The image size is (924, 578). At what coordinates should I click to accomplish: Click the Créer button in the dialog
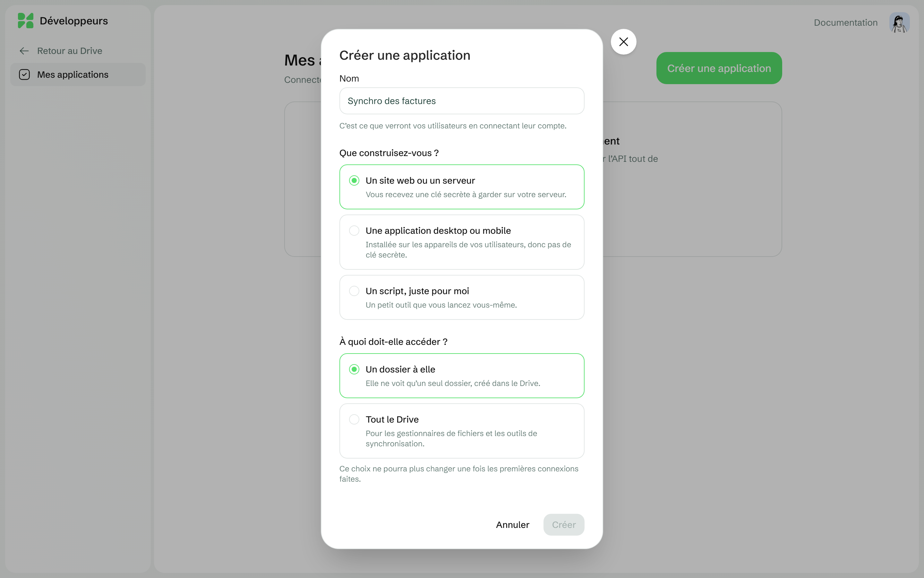(564, 524)
